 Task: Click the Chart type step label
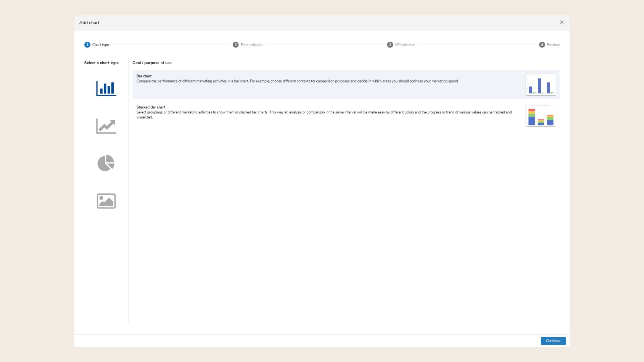[100, 45]
